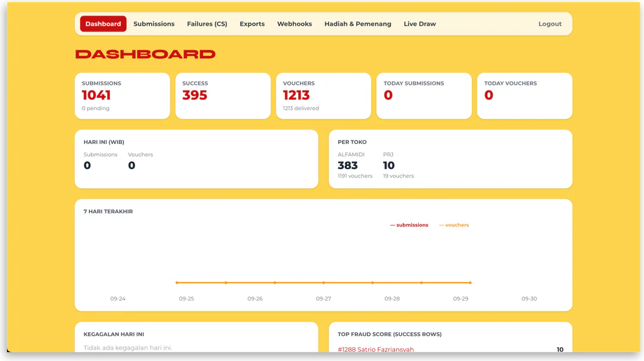Image resolution: width=644 pixels, height=361 pixels.
Task: Click the Submissions 1041 stat card
Action: pos(122,96)
